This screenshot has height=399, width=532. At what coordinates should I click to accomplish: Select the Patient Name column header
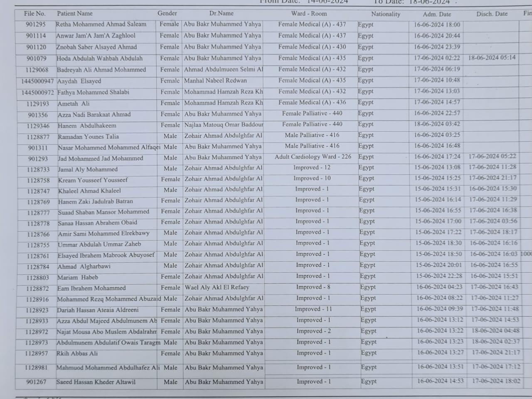tap(75, 14)
